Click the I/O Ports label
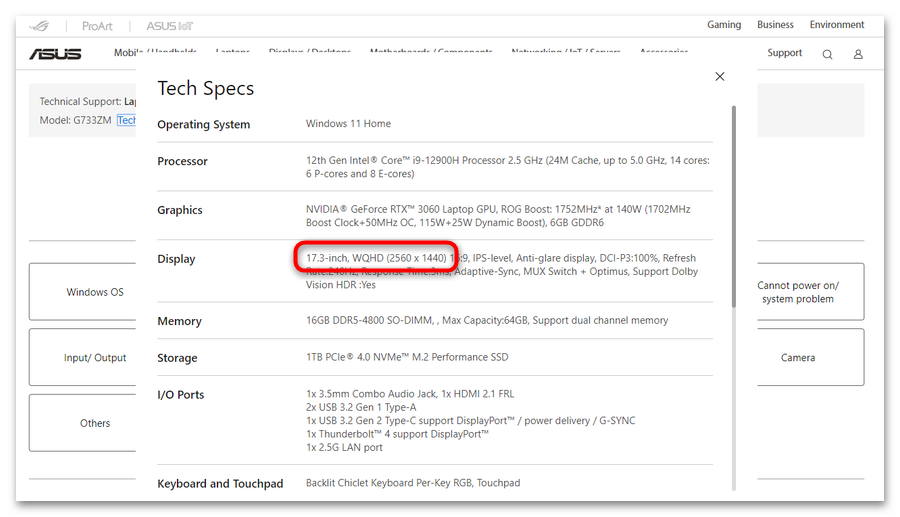This screenshot has height=517, width=900. click(x=181, y=395)
